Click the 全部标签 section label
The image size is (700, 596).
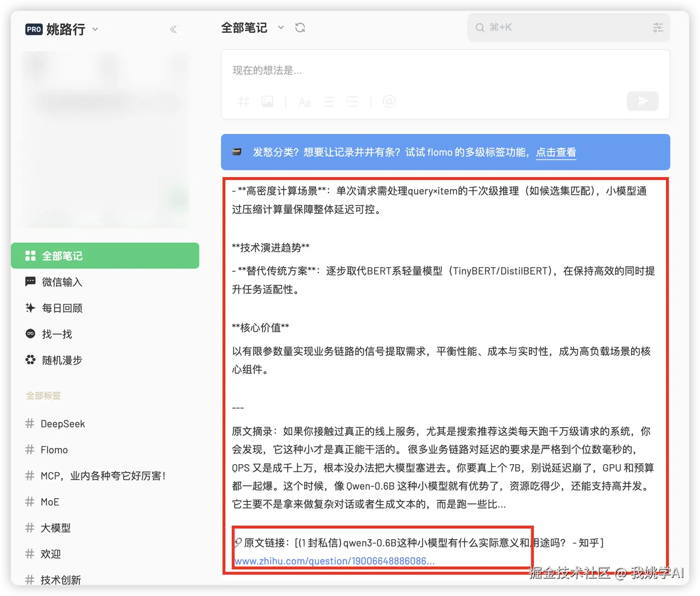tap(44, 396)
